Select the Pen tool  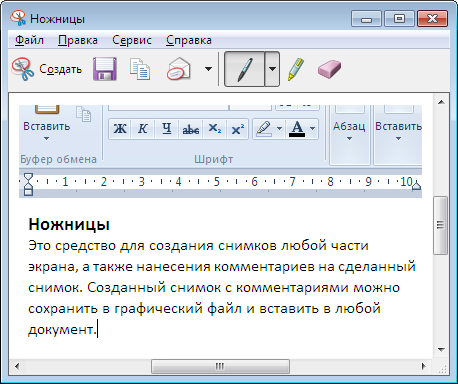pyautogui.click(x=245, y=69)
